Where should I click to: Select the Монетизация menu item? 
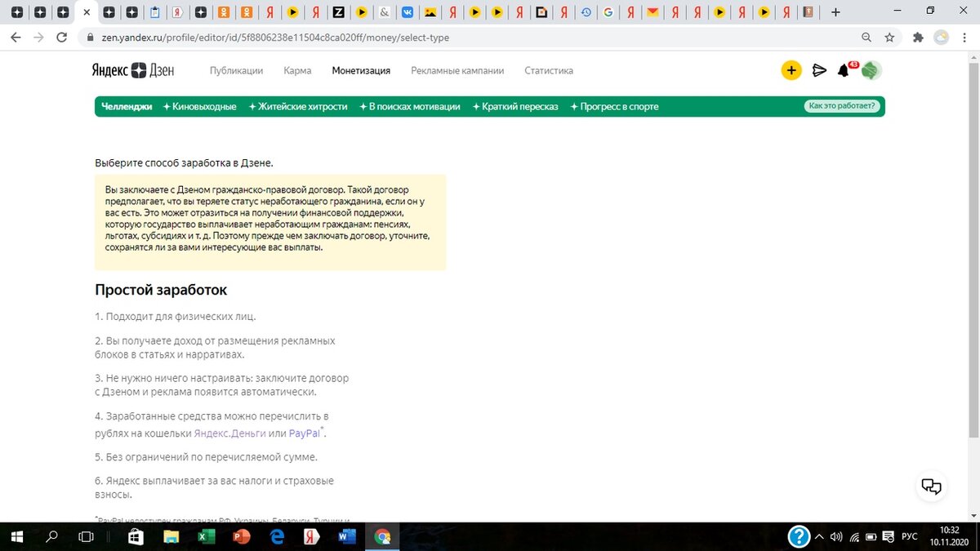[361, 71]
